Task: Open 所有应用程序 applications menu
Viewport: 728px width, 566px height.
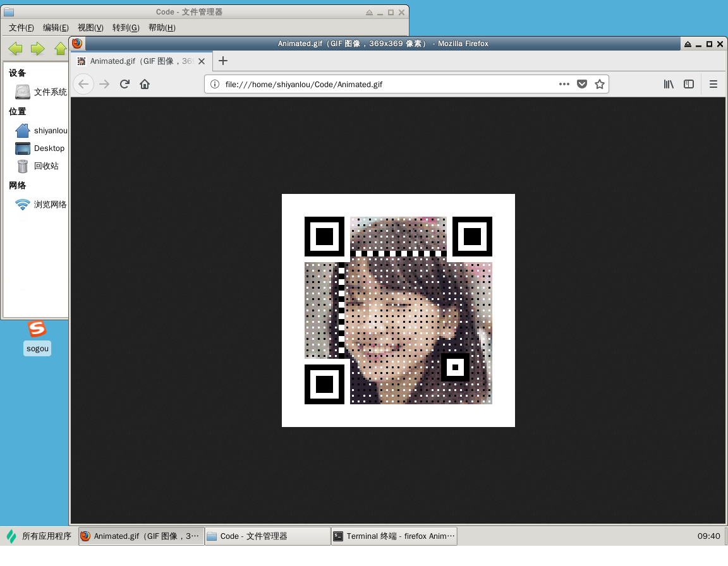Action: 39,536
